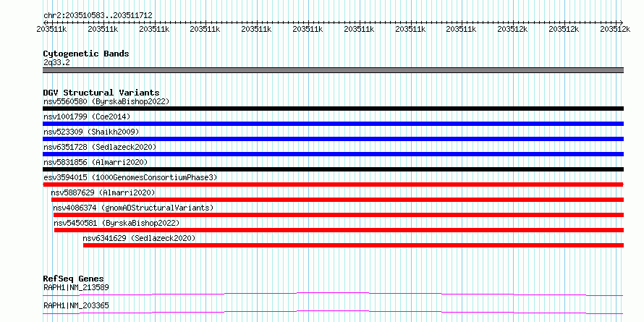
Task: Open the nsv5831856 (Almarri2020) variant label
Action: click(x=96, y=162)
